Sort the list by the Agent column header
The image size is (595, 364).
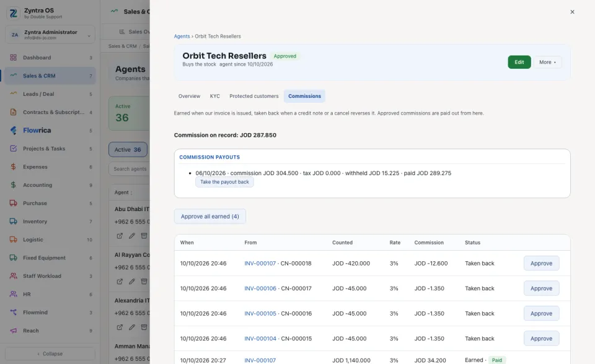tap(123, 193)
